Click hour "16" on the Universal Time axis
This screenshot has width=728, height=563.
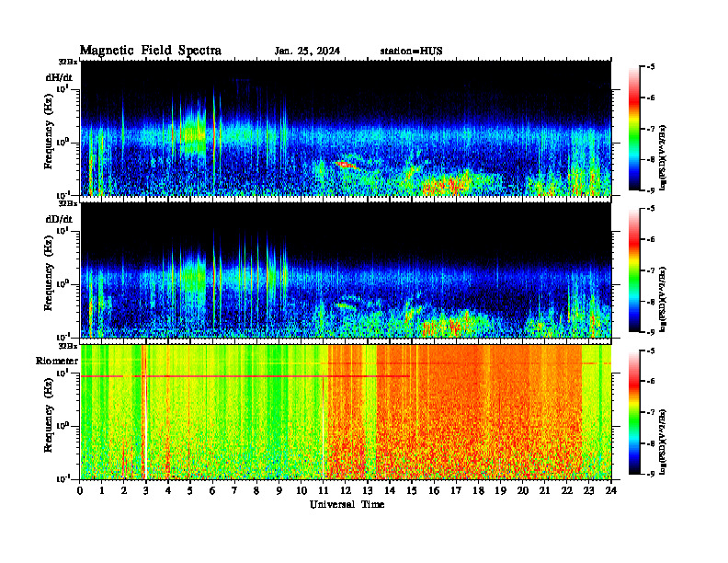(x=434, y=490)
